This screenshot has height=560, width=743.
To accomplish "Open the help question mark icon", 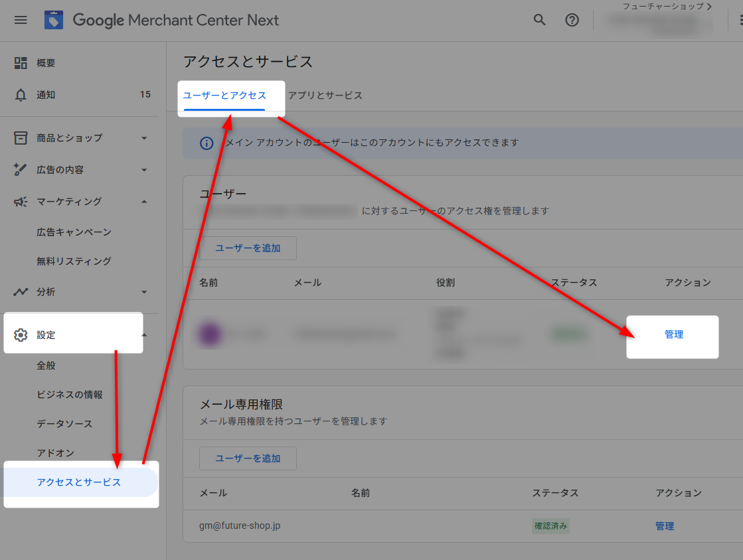I will pyautogui.click(x=572, y=20).
